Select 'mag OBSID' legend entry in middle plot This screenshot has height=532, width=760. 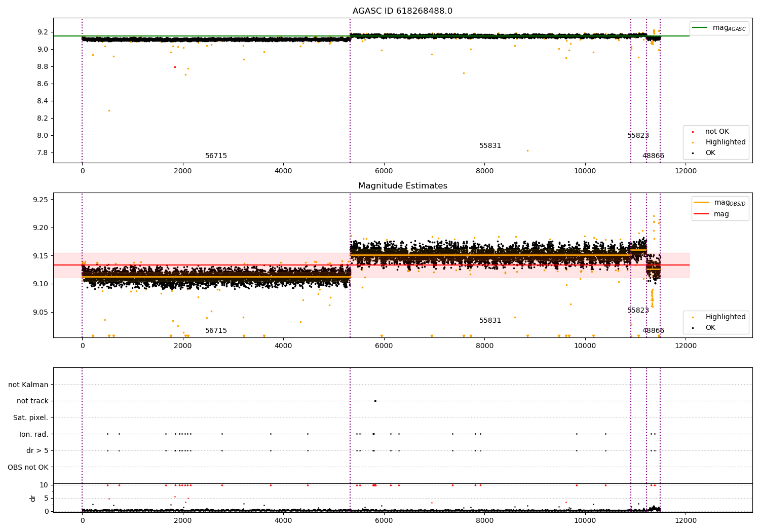[x=720, y=203]
